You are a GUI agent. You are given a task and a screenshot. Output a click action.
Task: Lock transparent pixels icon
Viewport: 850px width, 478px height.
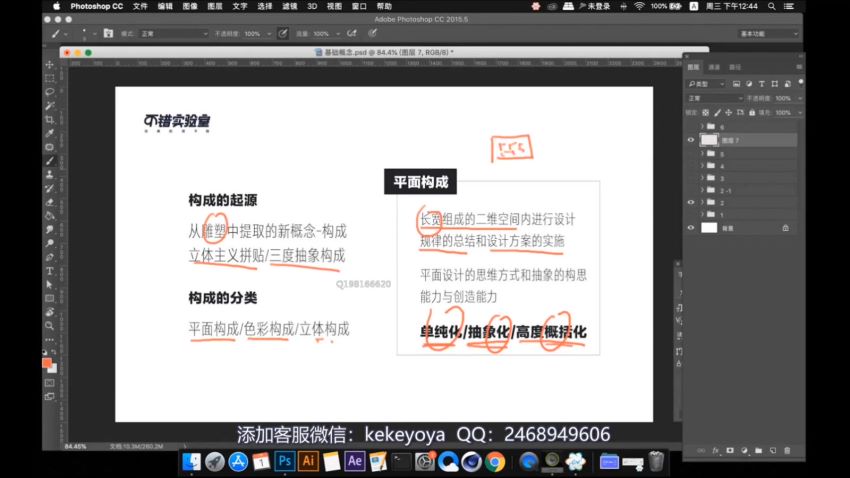pyautogui.click(x=705, y=113)
